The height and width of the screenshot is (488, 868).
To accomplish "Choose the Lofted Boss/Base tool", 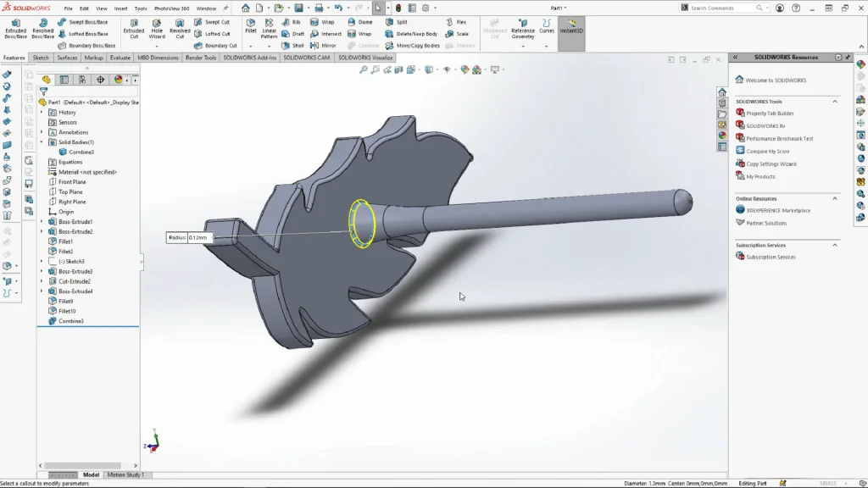I will point(83,34).
